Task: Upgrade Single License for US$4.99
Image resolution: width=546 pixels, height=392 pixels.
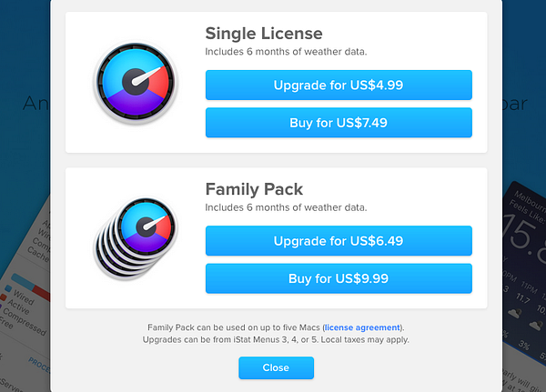Action: 339,85
